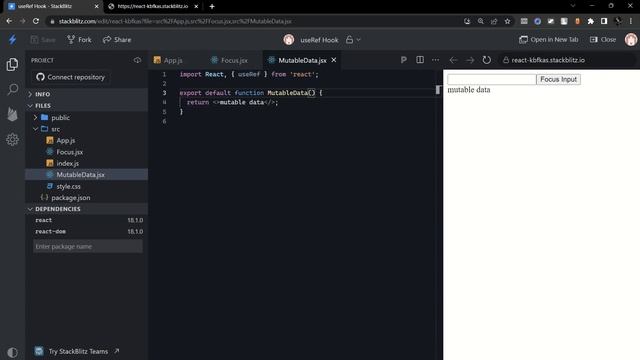Collapse the FILES section
The height and width of the screenshot is (360, 640).
coord(87,105)
